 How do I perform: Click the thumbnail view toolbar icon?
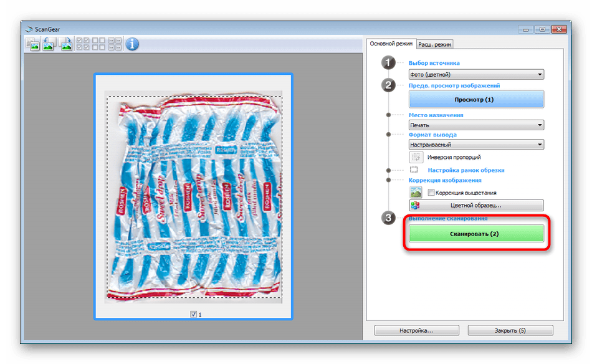point(32,44)
